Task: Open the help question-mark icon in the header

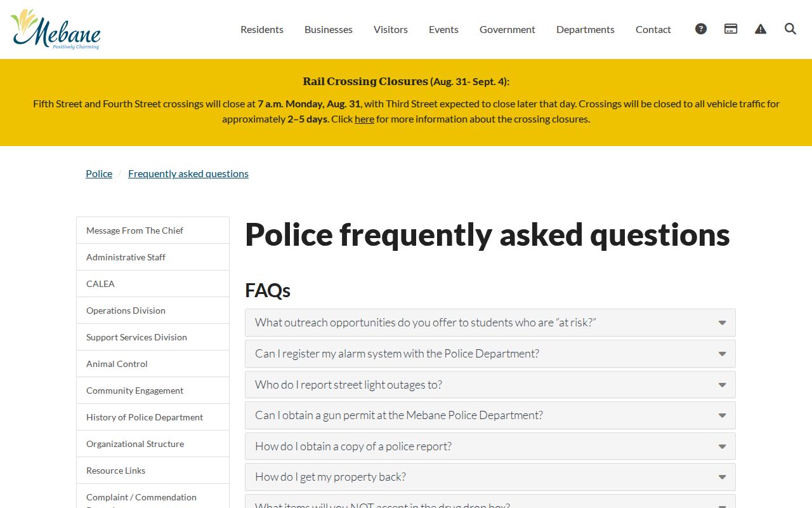Action: (x=701, y=29)
